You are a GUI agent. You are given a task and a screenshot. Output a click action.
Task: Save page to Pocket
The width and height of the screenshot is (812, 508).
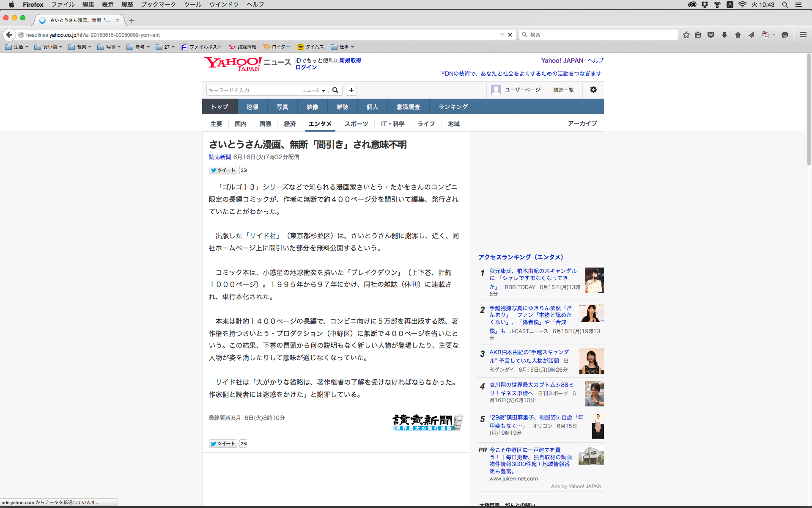pos(711,35)
